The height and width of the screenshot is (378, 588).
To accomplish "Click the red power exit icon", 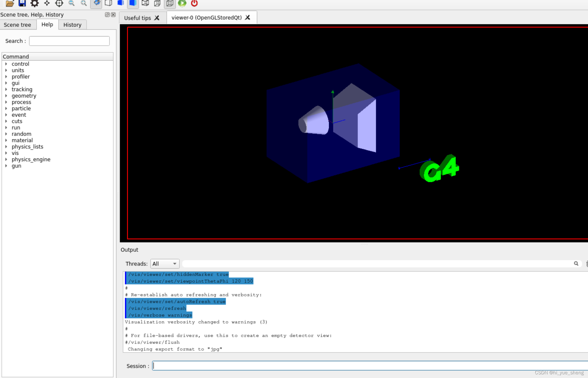I will click(x=194, y=3).
